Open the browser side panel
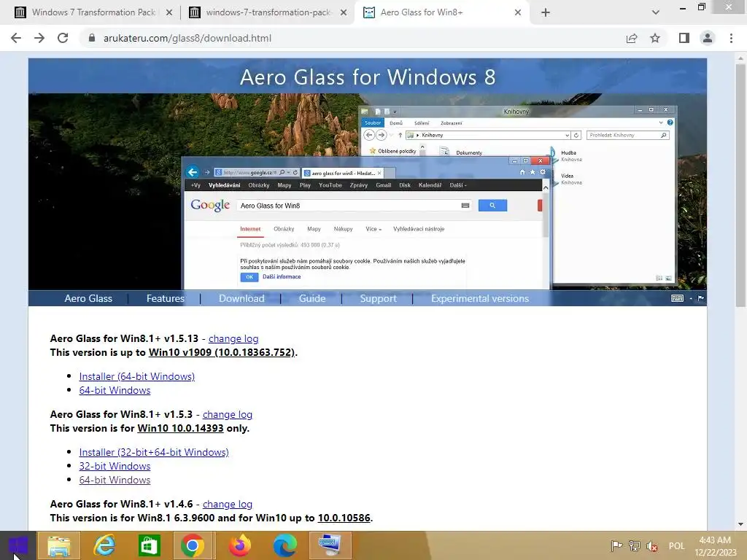The width and height of the screenshot is (747, 560). [x=684, y=38]
